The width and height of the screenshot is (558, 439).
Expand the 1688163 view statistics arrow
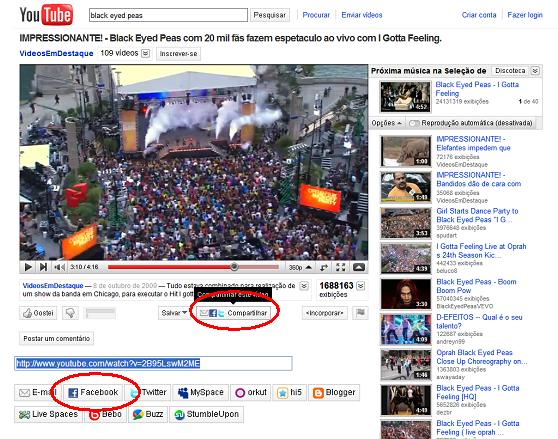[360, 286]
